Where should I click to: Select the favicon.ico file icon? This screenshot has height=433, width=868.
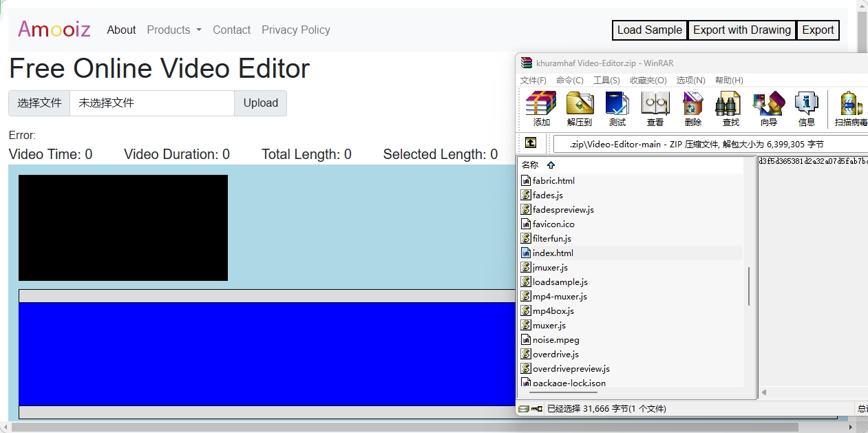[526, 224]
